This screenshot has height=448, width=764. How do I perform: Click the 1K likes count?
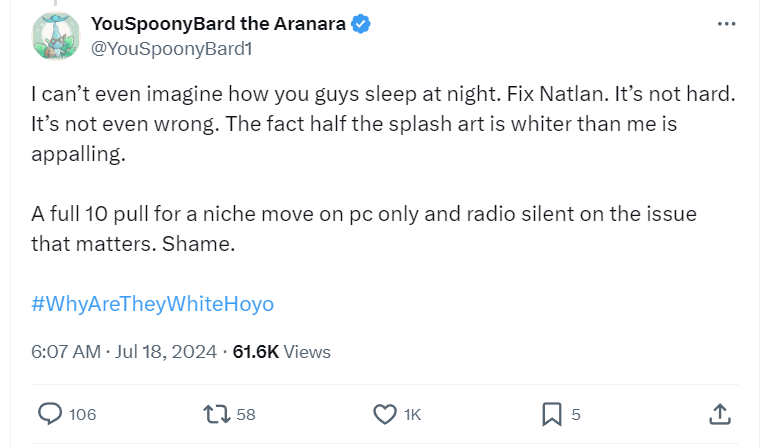(x=413, y=414)
